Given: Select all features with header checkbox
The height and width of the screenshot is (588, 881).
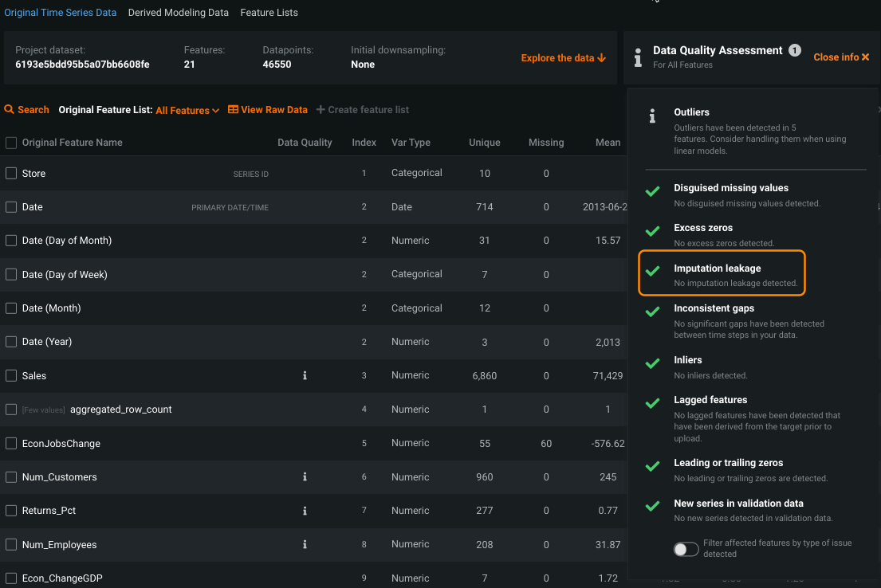Looking at the screenshot, I should click(11, 143).
